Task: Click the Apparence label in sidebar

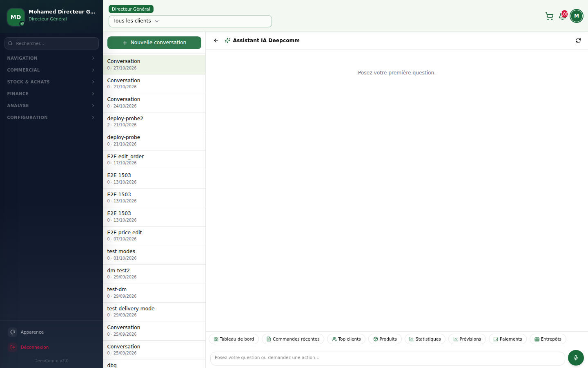Action: click(x=32, y=332)
